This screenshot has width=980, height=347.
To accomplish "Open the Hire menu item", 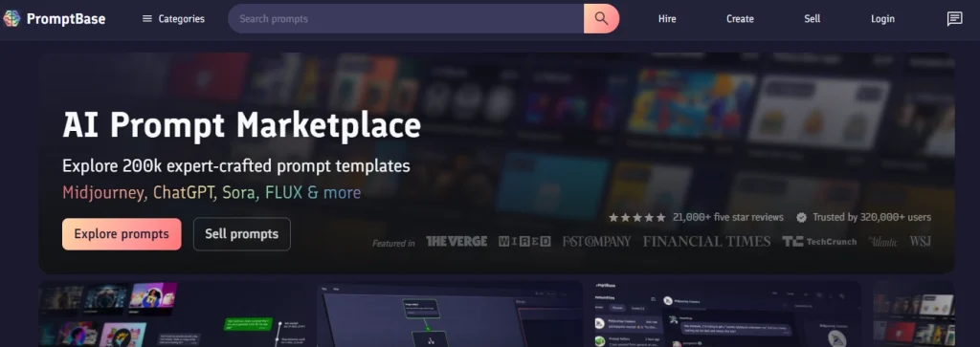I will (x=667, y=19).
